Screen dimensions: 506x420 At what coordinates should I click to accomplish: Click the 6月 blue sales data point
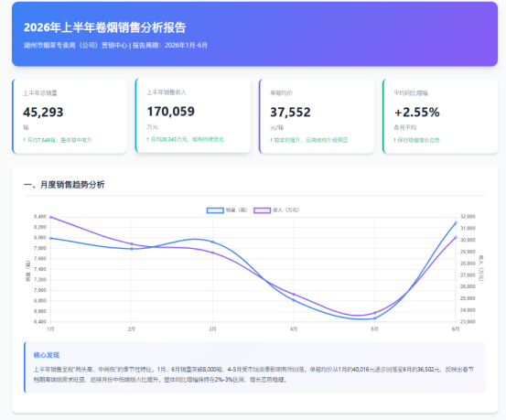tap(456, 222)
